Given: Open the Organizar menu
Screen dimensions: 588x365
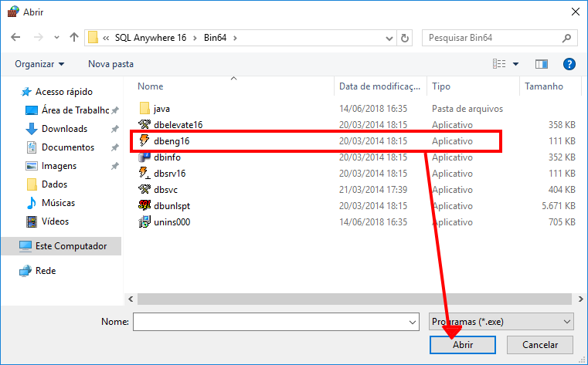Looking at the screenshot, I should pos(39,64).
